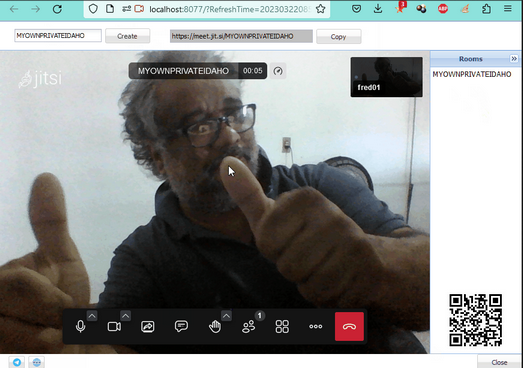523x368 pixels.
Task: Click the Telegram icon in the bottom bar
Action: pyautogui.click(x=17, y=362)
